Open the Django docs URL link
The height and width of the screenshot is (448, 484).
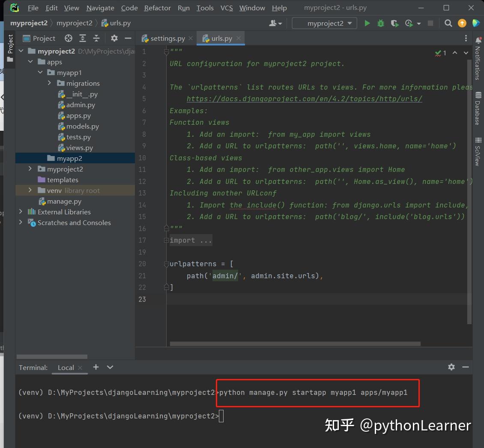pos(305,99)
